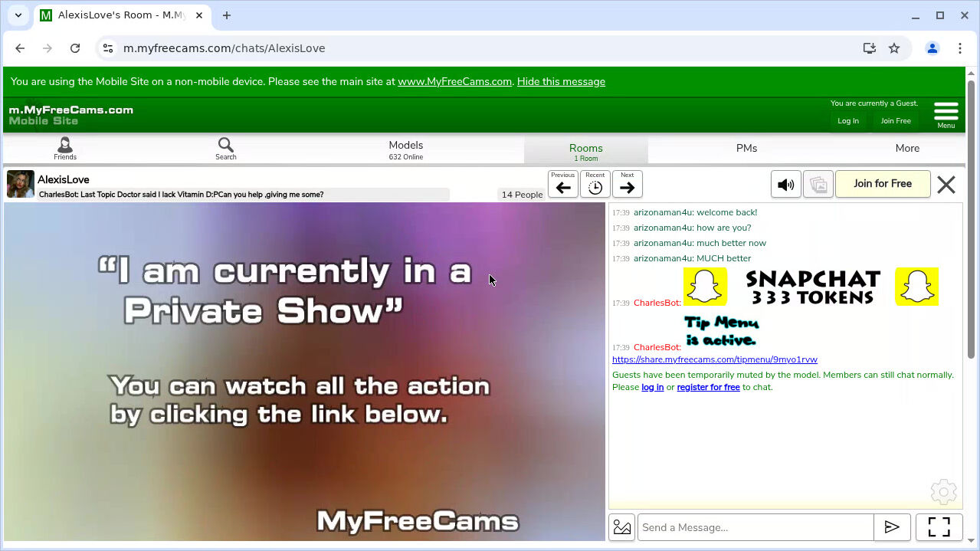The width and height of the screenshot is (980, 551).
Task: Open Chrome tab search dropdown
Action: (18, 15)
